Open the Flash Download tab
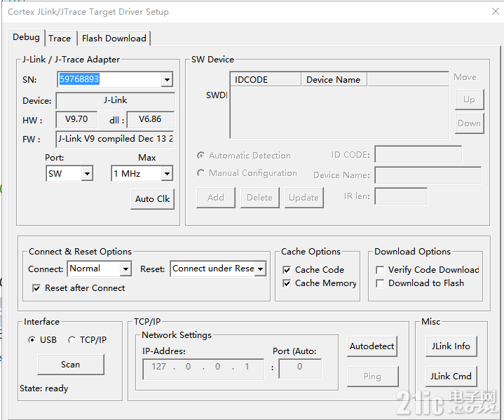504x420 pixels. (x=114, y=39)
